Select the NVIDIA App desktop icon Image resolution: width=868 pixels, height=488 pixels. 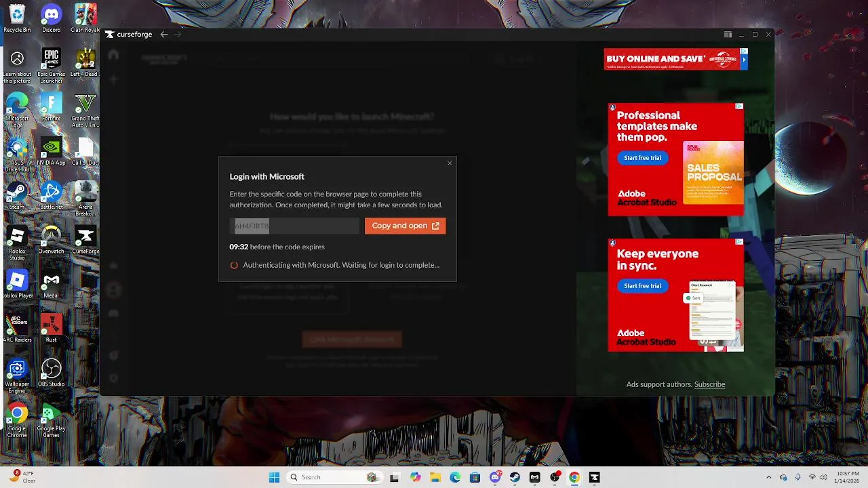[52, 151]
